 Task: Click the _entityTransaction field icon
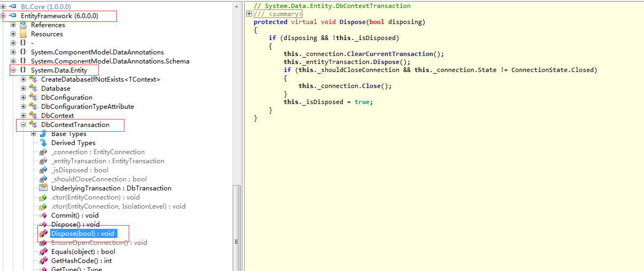tap(43, 161)
